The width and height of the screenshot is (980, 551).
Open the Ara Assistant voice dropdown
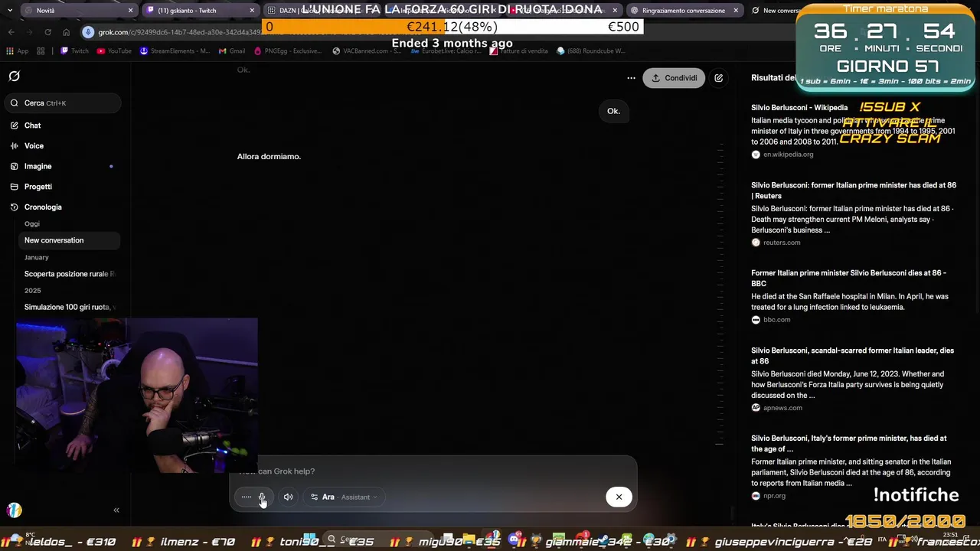tap(344, 497)
